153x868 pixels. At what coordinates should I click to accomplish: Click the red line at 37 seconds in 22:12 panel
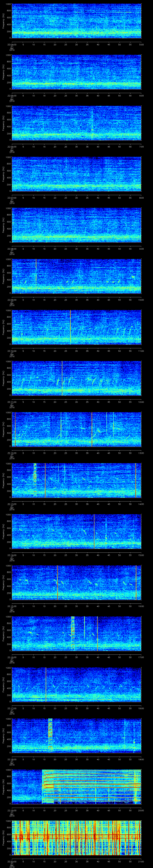tap(91, 429)
